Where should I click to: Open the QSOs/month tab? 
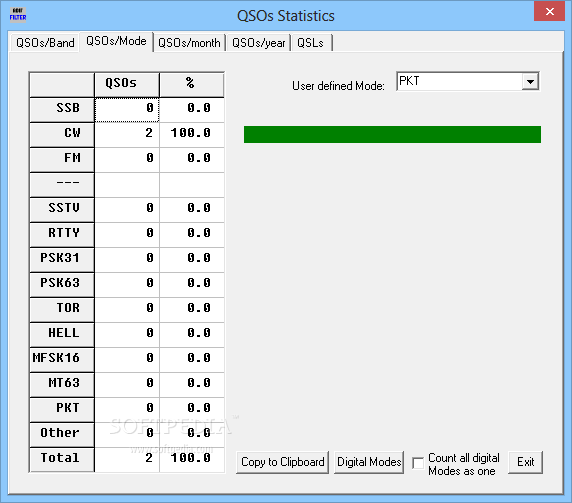(x=189, y=43)
